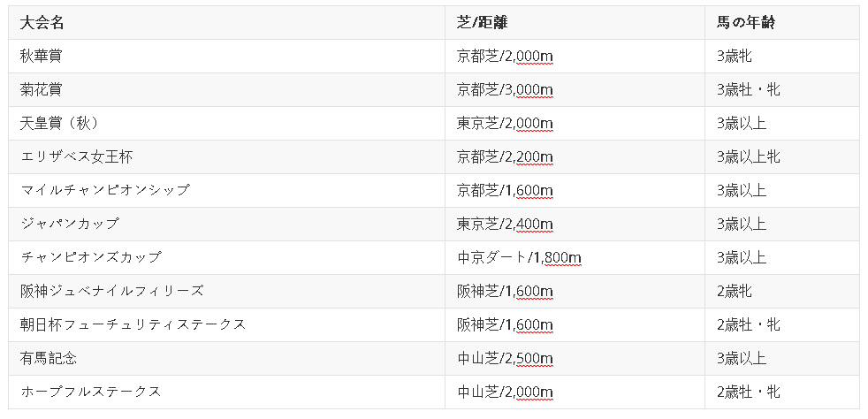The width and height of the screenshot is (868, 419).
Task: Click the ジャパンカップ race name
Action: [x=70, y=225]
